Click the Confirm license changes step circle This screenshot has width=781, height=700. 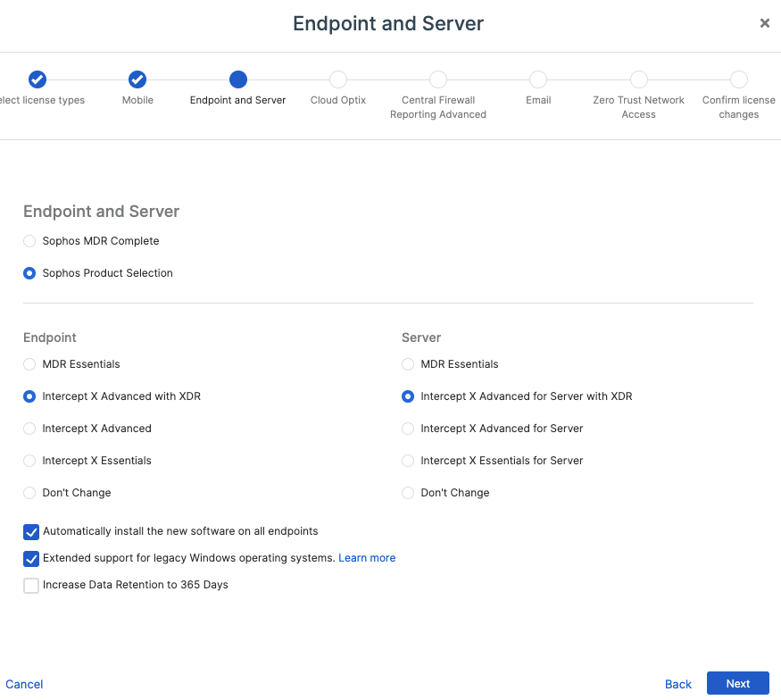(x=739, y=79)
